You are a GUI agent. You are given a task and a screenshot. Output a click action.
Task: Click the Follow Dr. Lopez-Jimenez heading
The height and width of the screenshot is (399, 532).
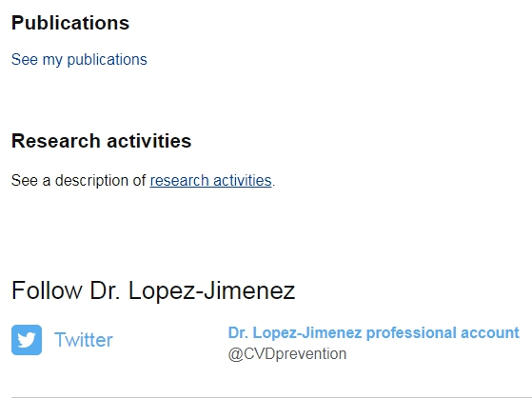coord(153,290)
